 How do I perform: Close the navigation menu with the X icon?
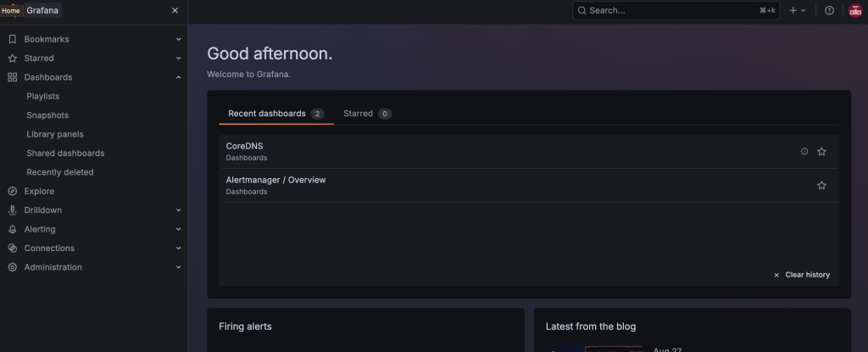click(175, 10)
